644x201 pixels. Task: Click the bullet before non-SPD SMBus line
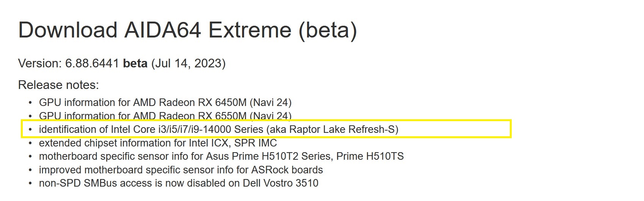pos(30,184)
